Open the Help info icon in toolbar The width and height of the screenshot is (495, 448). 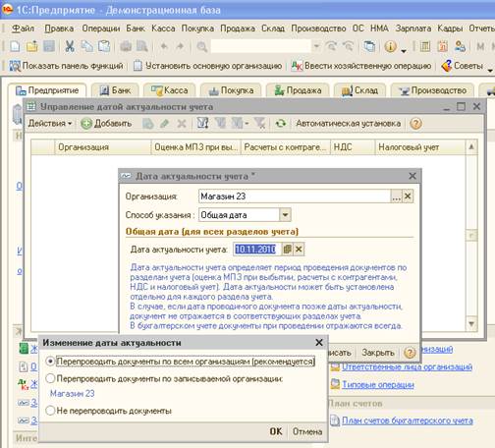[x=390, y=47]
